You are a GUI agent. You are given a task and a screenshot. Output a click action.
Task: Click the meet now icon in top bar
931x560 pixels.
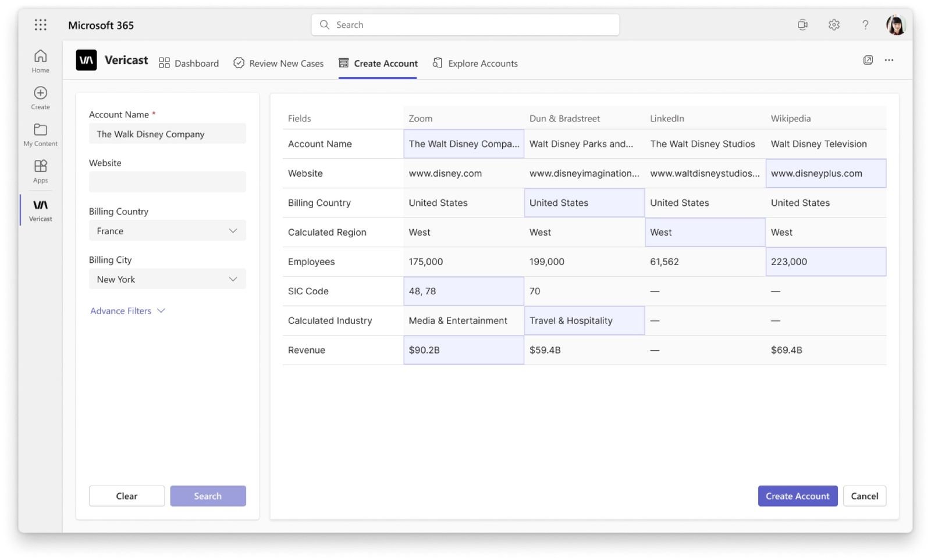pos(802,25)
